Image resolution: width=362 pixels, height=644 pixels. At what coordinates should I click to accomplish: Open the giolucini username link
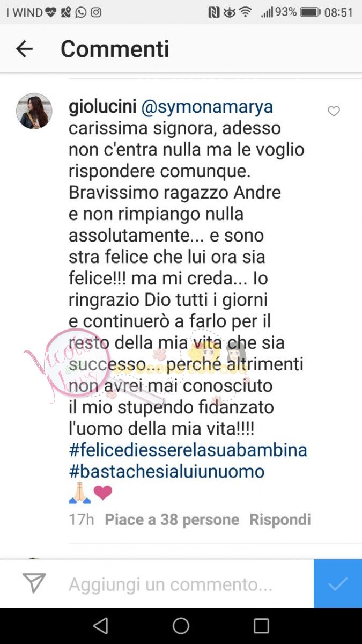point(102,107)
